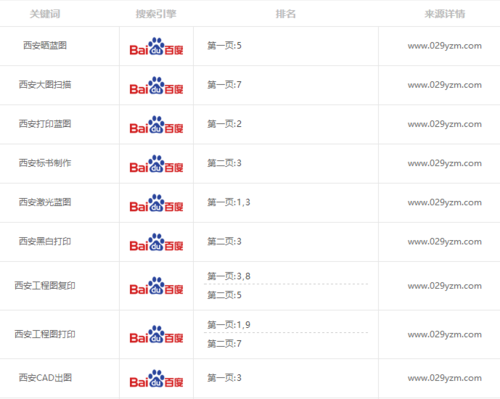Click ranking 第二页:5 for 西安工程图复印
This screenshot has width=500, height=399.
click(x=224, y=295)
